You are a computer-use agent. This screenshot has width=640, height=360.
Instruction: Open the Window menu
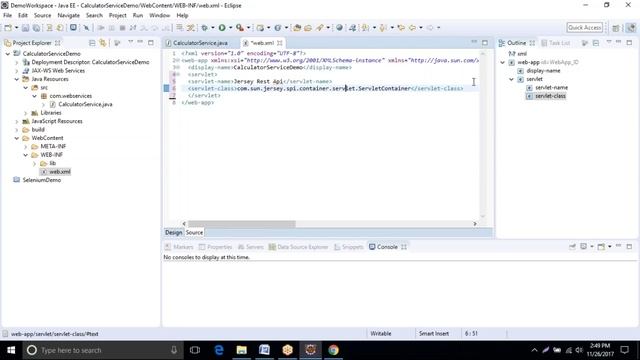click(x=159, y=15)
